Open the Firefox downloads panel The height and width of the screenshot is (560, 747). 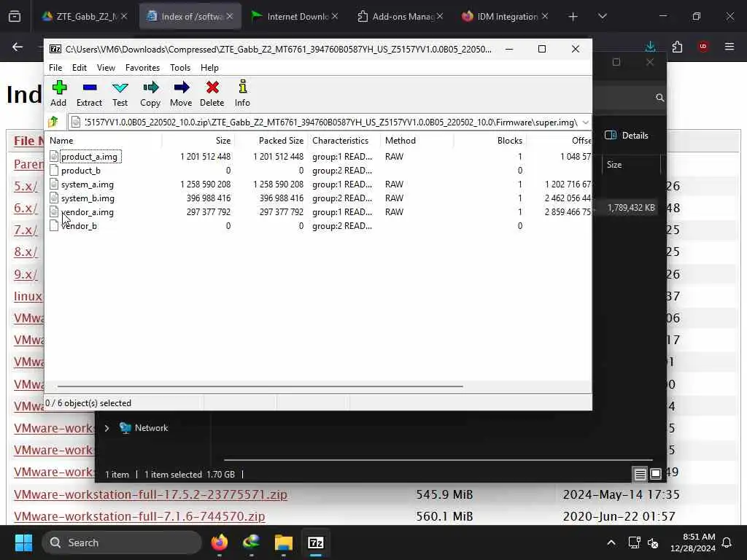[650, 47]
